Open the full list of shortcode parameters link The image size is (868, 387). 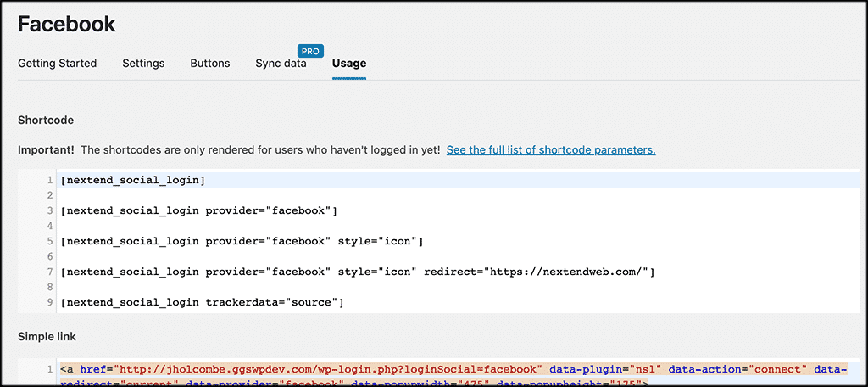[x=551, y=149]
